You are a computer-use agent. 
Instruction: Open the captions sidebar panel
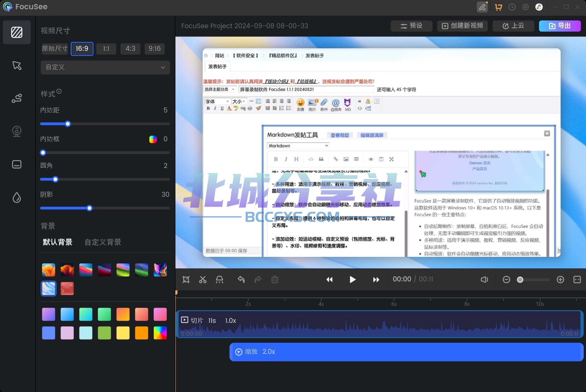[17, 164]
